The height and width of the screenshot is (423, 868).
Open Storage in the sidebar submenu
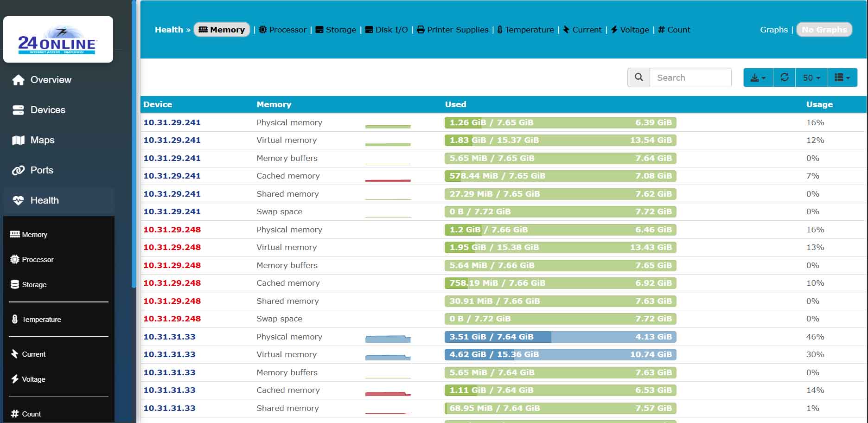point(29,285)
